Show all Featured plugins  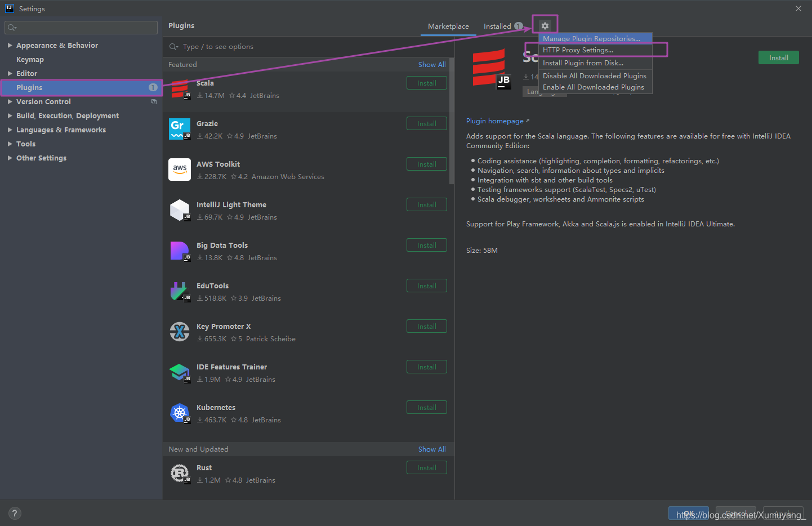pos(432,65)
